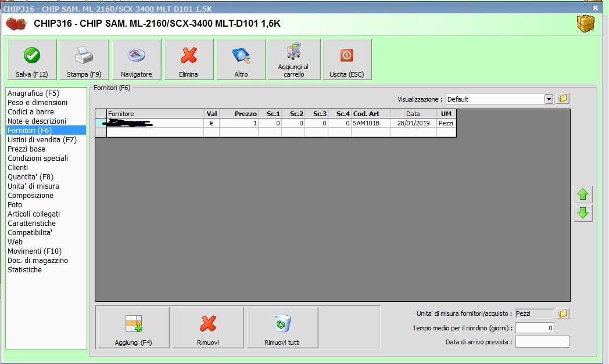Open Listini di vendita (F7) section

coord(42,140)
